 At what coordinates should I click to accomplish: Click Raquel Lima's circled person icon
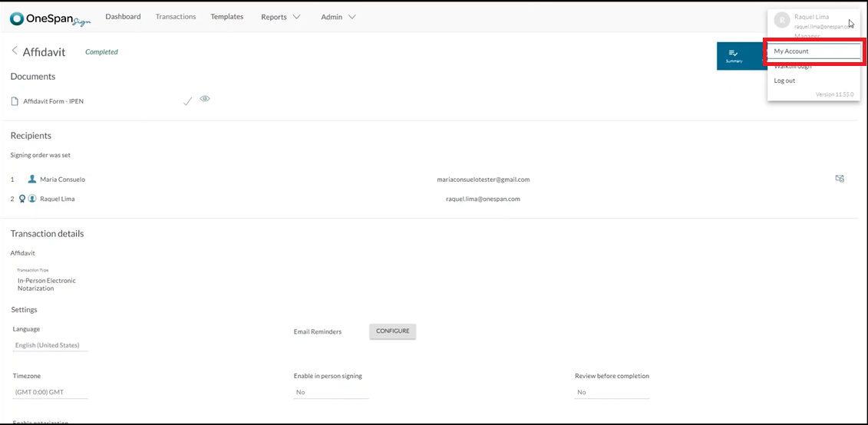pos(32,199)
